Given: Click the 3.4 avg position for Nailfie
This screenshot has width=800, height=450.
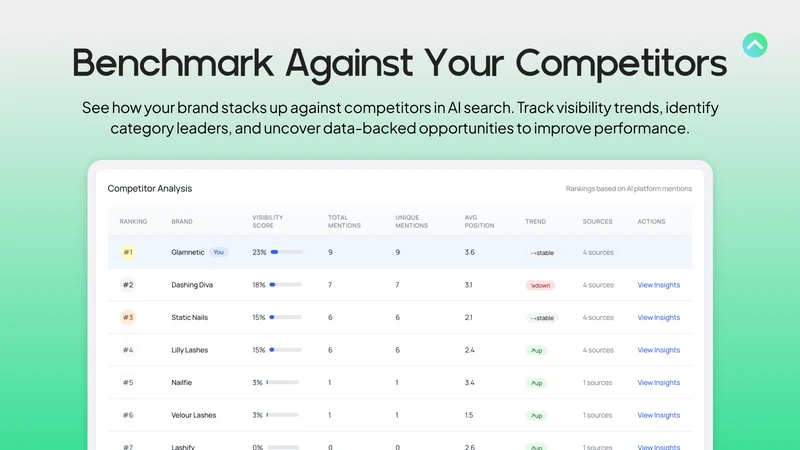Looking at the screenshot, I should (x=469, y=383).
